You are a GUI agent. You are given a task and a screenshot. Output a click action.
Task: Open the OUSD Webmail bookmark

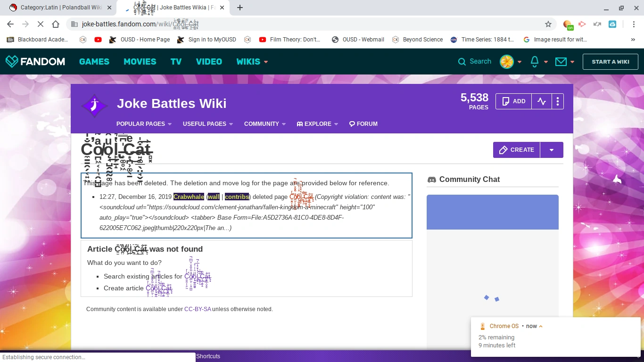point(358,40)
